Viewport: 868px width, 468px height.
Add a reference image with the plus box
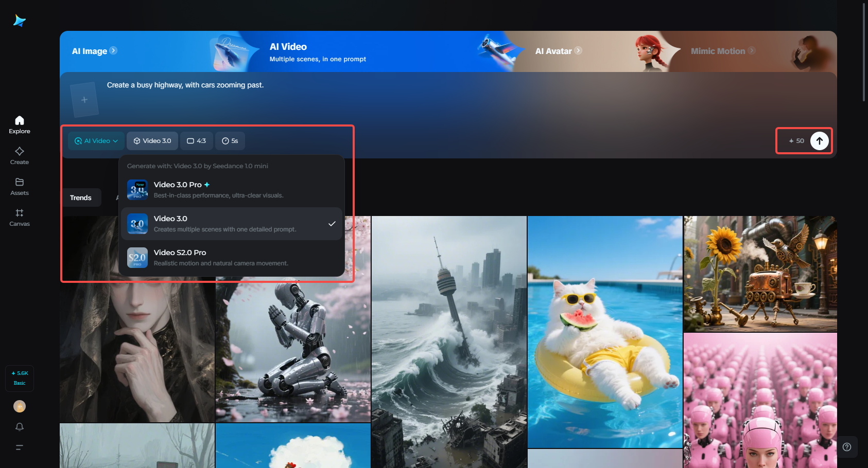click(x=84, y=100)
